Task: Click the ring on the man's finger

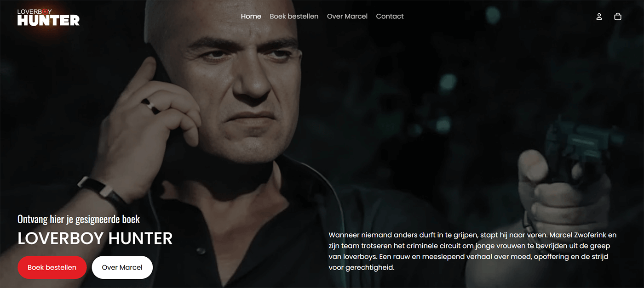Action: click(150, 106)
